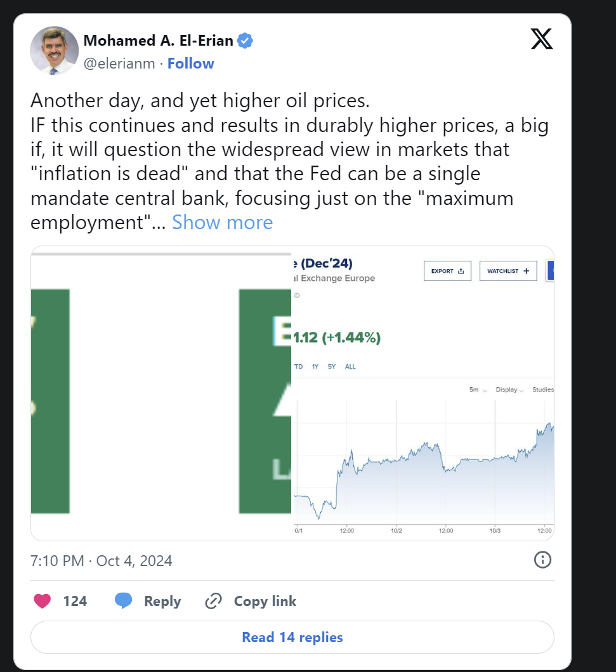Click the Export button on the chart
This screenshot has width=616, height=672.
pyautogui.click(x=447, y=271)
